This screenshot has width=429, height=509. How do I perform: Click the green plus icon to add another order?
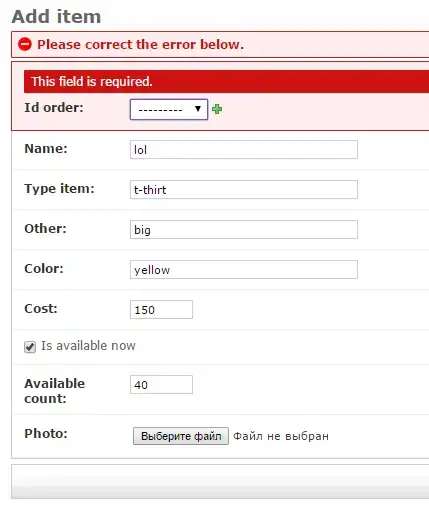[217, 109]
